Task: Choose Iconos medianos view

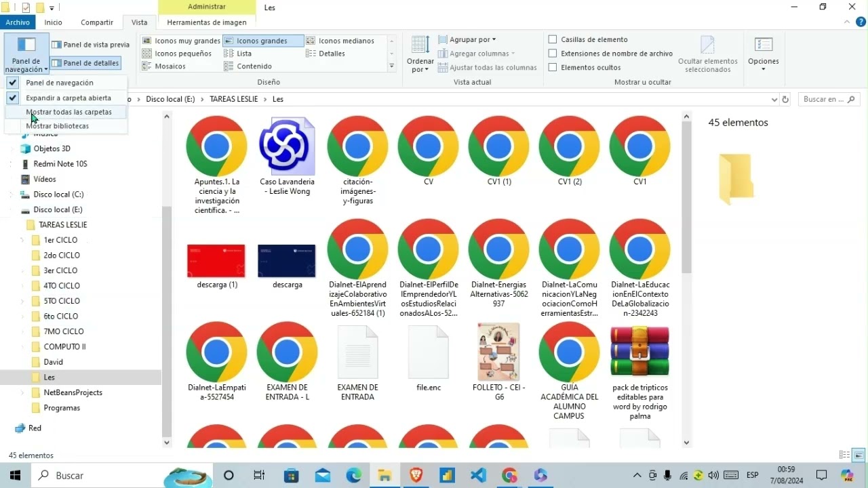Action: (340, 41)
